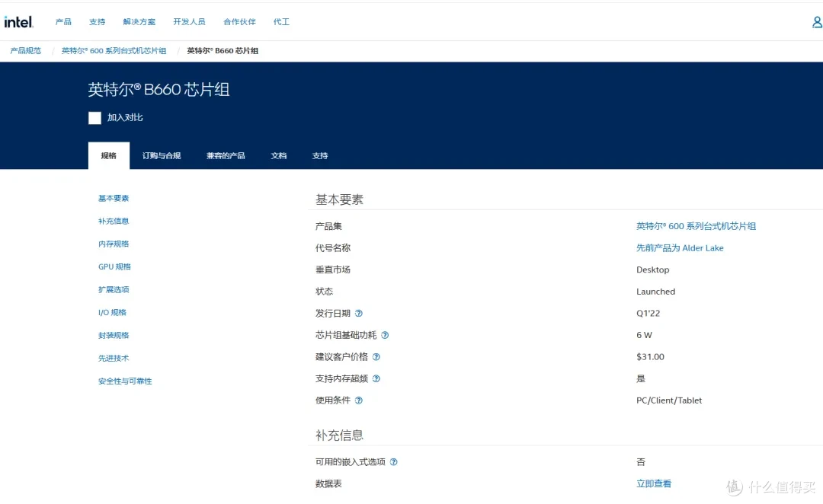Screen dimensions: 823x504
Task: Open the 支持 top navigation menu
Action: [97, 21]
